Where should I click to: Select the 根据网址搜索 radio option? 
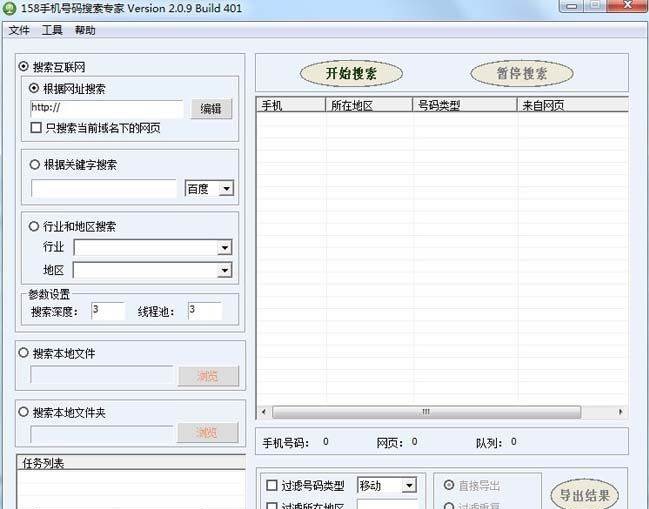(34, 88)
